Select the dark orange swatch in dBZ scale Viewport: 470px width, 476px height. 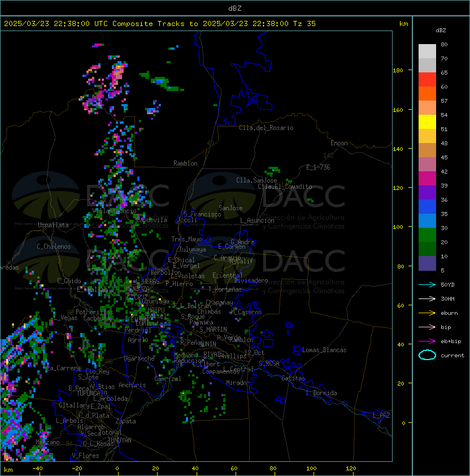click(x=427, y=94)
